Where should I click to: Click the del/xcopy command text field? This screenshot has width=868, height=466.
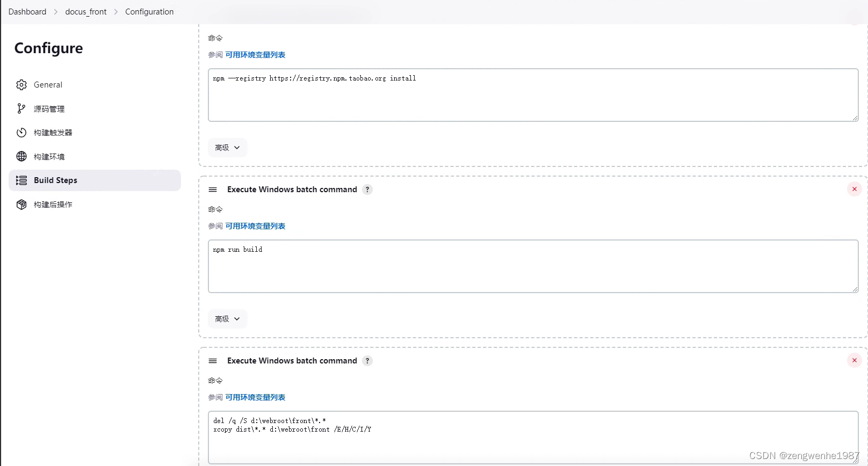[x=533, y=438]
